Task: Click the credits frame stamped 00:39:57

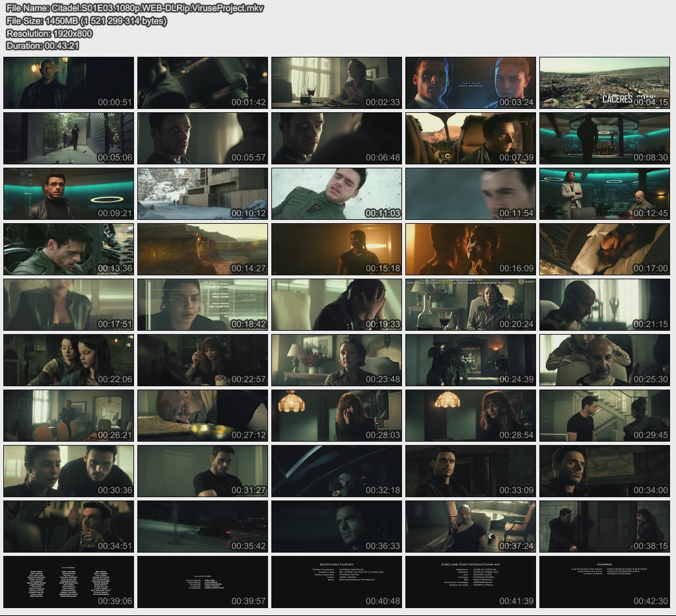Action: click(x=203, y=582)
